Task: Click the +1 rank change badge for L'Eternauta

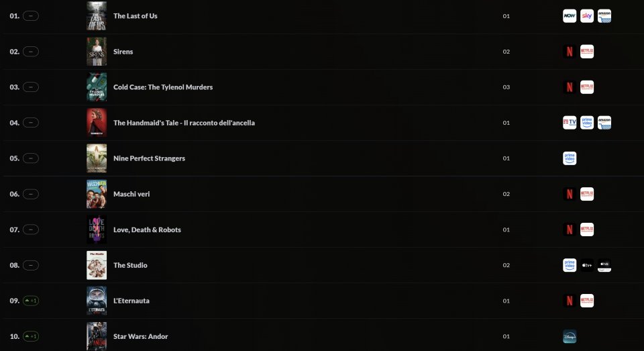Action: click(x=31, y=301)
